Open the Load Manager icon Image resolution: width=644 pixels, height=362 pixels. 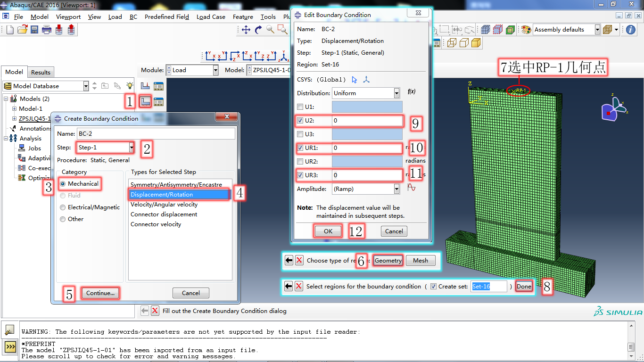click(x=158, y=86)
